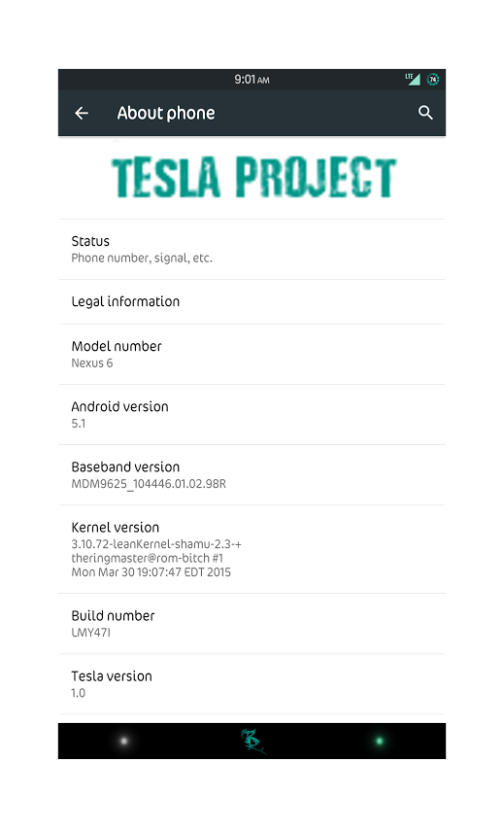Tap the LTE signal indicator
The height and width of the screenshot is (828, 504).
point(413,80)
